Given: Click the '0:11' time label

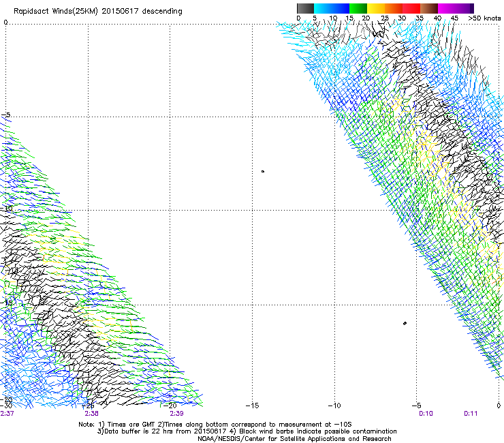Looking at the screenshot, I should pyautogui.click(x=471, y=414).
